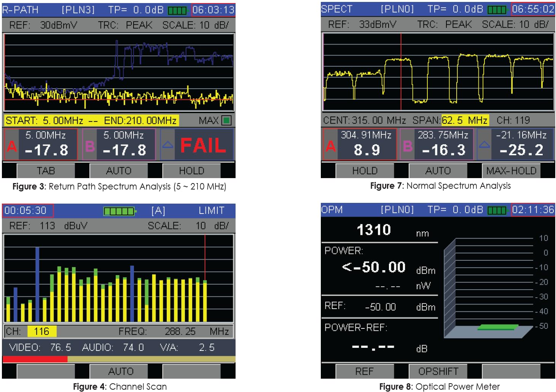Viewport: 556px width, 392px height.
Task: Select the START 5.00MHz to END 210.00MHz range field
Action: pos(91,121)
